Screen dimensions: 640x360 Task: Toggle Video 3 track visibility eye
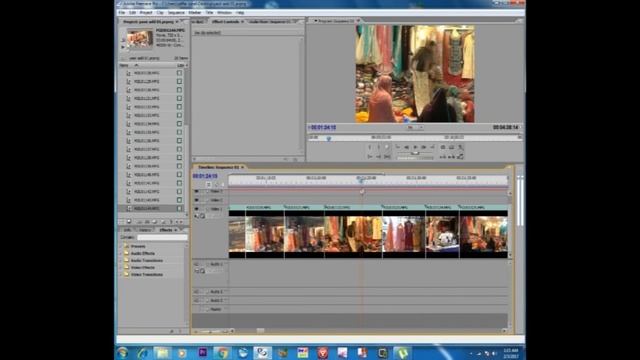click(x=196, y=191)
